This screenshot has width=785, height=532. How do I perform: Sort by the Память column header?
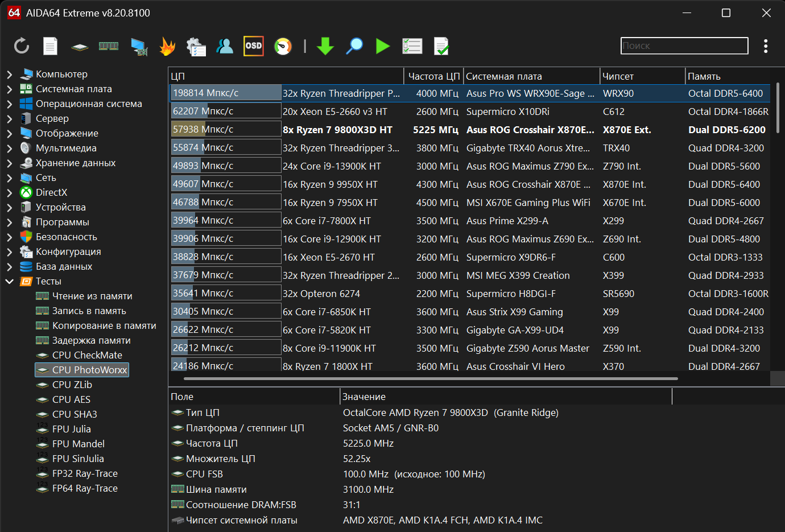pos(728,76)
